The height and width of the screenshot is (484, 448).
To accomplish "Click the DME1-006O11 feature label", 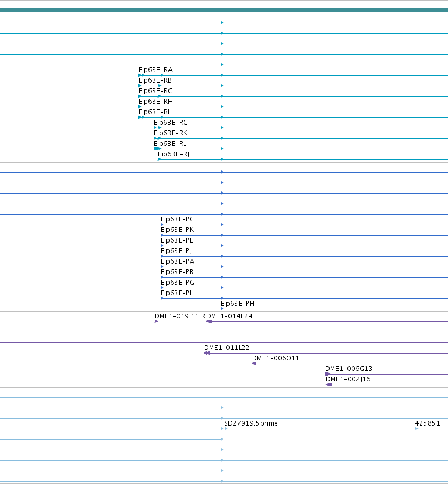I will coord(276,358).
